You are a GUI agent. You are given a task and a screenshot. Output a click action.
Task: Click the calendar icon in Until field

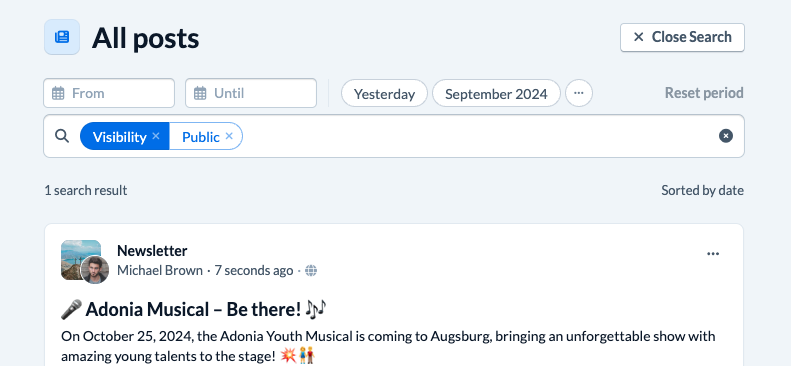(200, 93)
